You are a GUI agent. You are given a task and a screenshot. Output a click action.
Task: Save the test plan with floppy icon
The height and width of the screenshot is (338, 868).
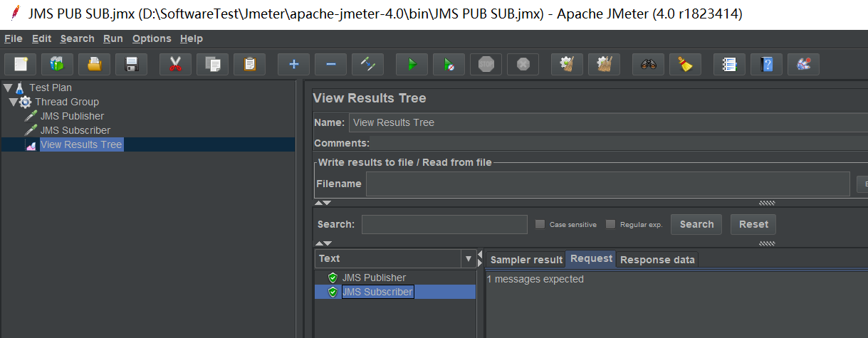coord(131,64)
